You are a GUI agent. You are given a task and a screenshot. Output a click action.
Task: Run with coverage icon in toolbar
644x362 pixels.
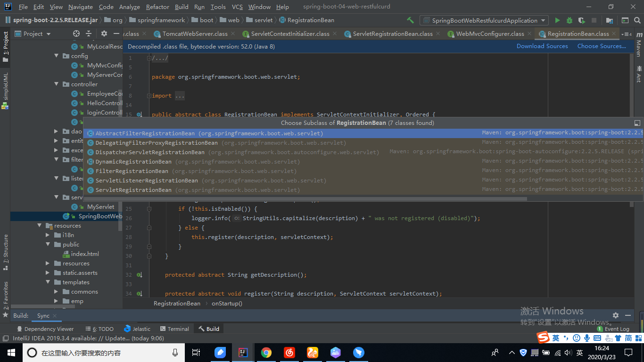coord(582,20)
